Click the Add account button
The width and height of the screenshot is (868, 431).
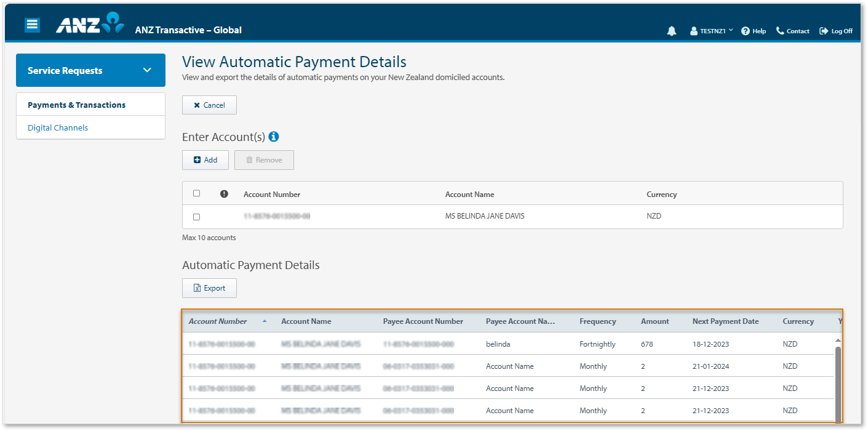pos(205,159)
